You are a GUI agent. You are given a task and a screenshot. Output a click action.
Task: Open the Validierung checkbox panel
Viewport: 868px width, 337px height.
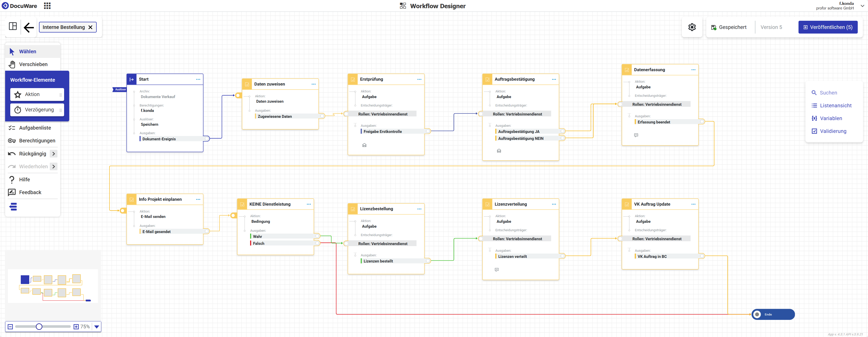point(833,131)
